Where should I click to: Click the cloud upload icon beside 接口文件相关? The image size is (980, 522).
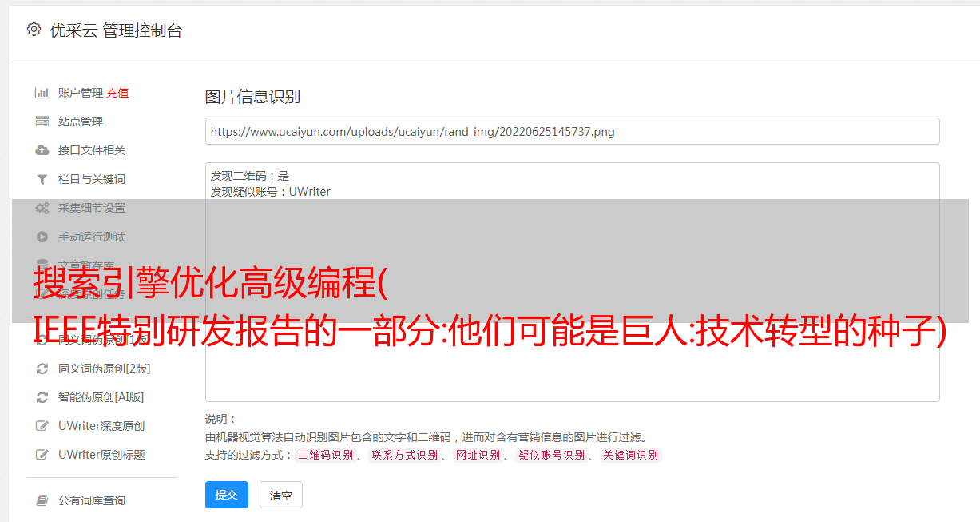coord(42,150)
